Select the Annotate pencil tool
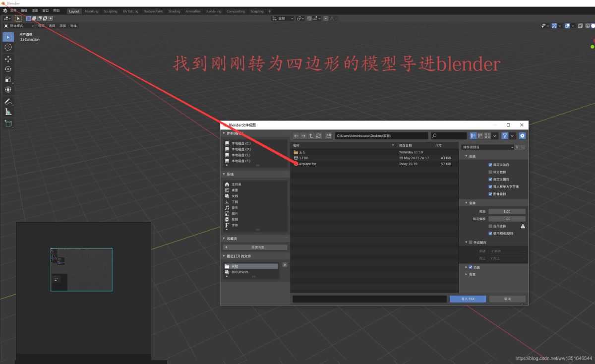Viewport: 595px width, 364px height. tap(8, 102)
